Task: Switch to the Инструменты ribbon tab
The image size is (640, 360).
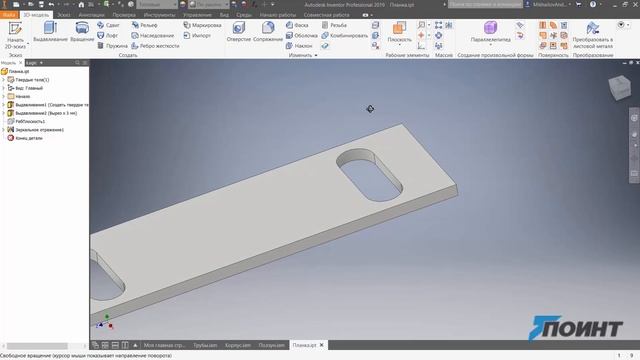Action: [159, 15]
